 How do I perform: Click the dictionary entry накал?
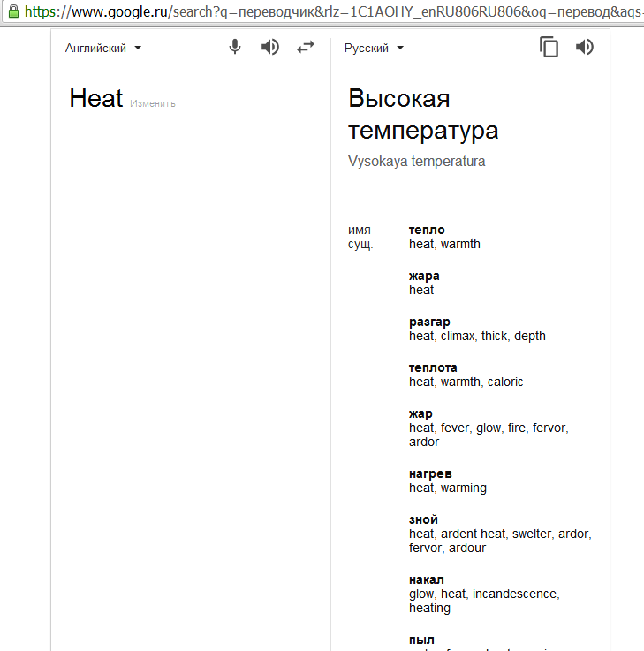point(427,579)
